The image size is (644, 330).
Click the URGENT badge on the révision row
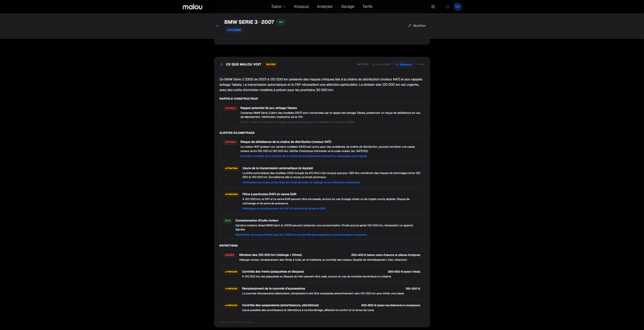click(230, 255)
